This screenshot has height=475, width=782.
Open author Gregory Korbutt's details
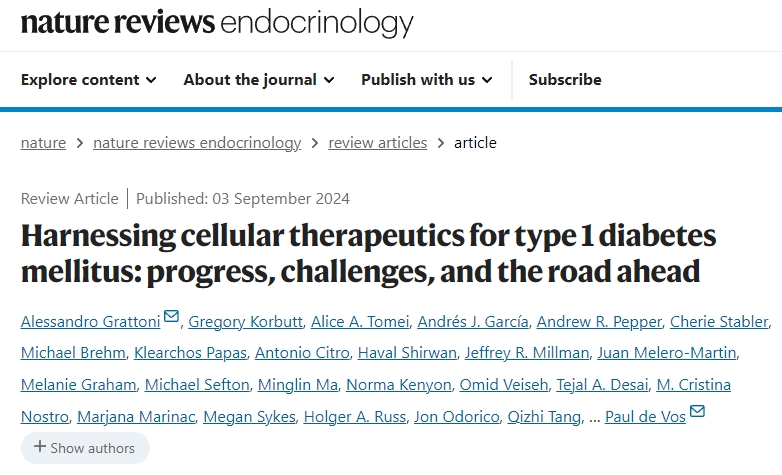pyautogui.click(x=242, y=322)
